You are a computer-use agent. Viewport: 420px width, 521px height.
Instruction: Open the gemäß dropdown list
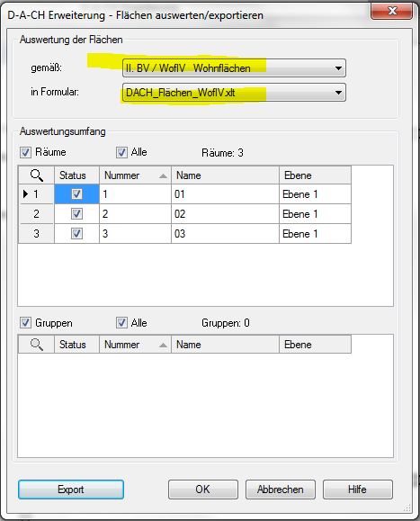click(x=338, y=68)
